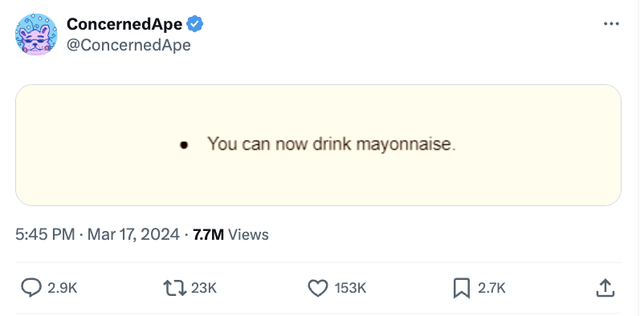Click the Mar 17, 2024 date
644x316 pixels.
(x=133, y=235)
